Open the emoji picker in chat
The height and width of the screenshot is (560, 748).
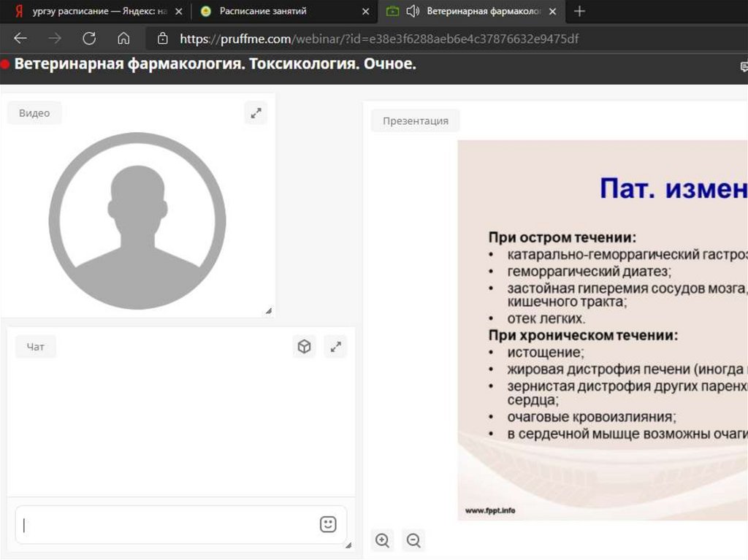coord(328,524)
